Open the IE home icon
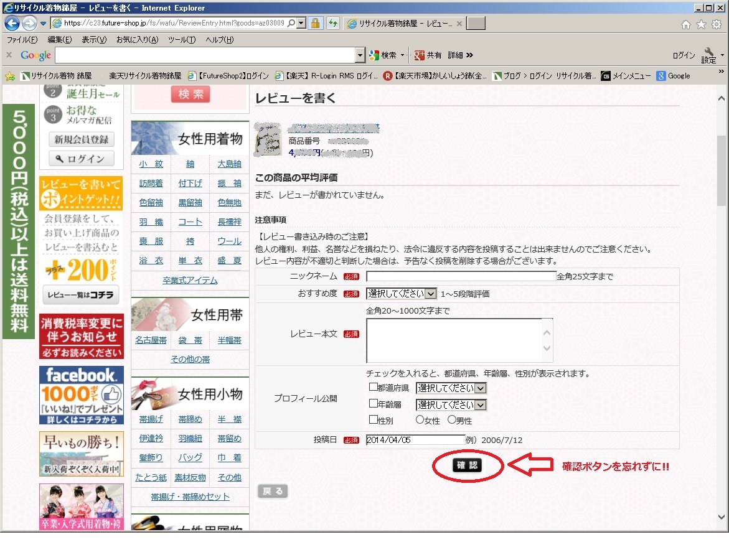The image size is (729, 560). 685,24
